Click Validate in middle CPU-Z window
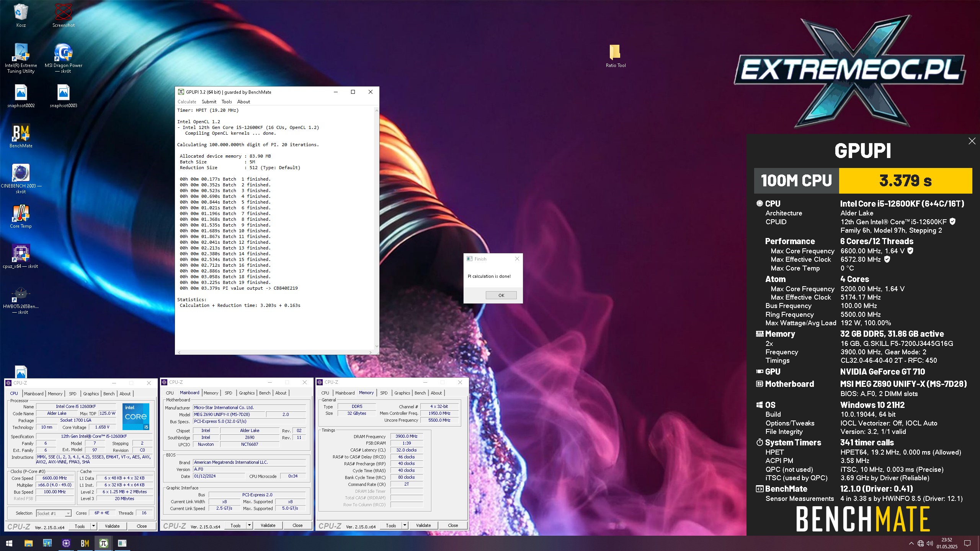This screenshot has height=551, width=980. pos(268,525)
